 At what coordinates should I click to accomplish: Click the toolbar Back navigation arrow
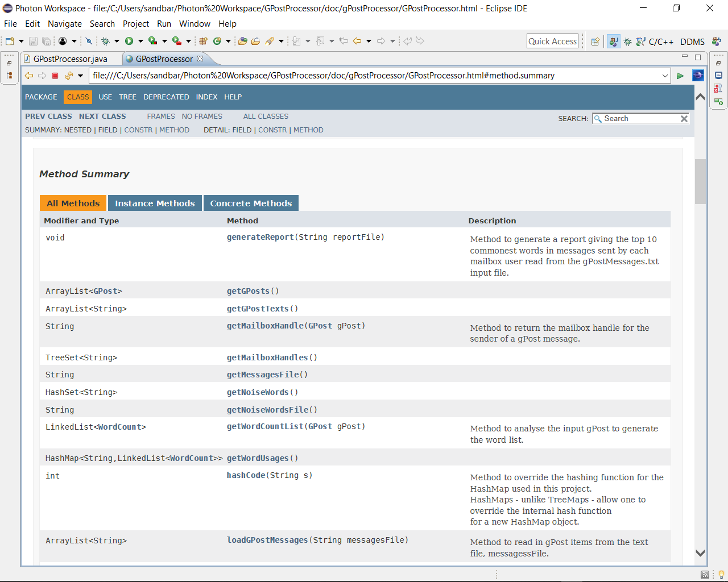click(357, 41)
